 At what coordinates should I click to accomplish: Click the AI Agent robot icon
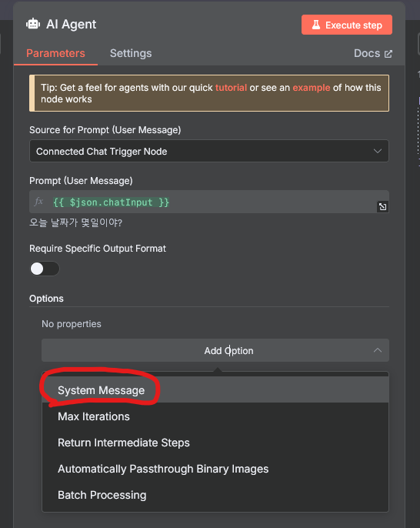[x=33, y=24]
